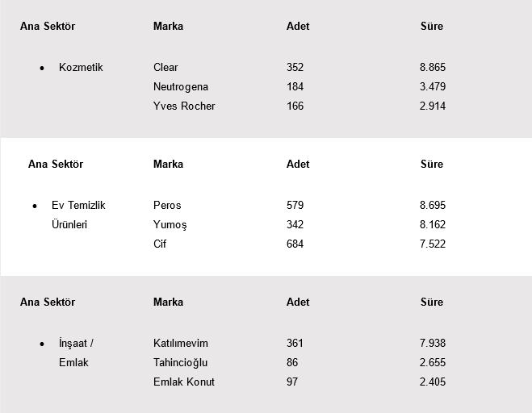
Task: Click the Cif brand entry
Action: coord(160,244)
